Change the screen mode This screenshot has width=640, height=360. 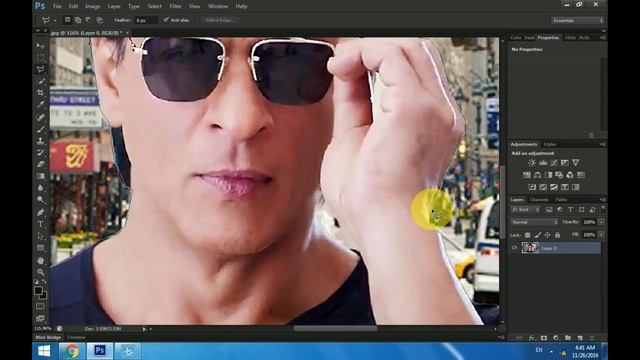(40, 318)
